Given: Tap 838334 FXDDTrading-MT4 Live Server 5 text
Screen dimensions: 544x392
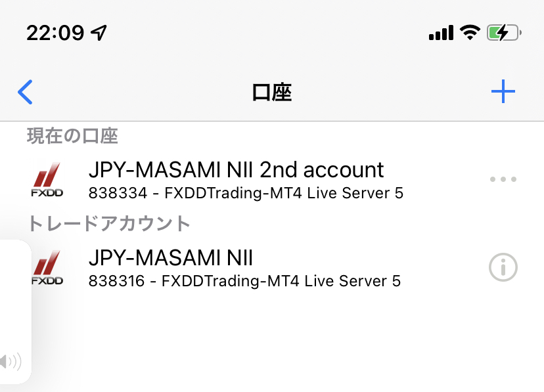Looking at the screenshot, I should [x=246, y=193].
